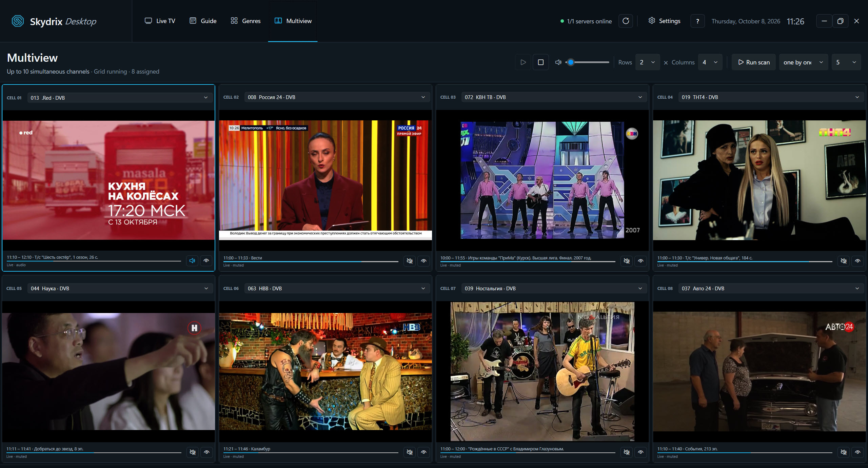This screenshot has width=868, height=468.
Task: Click the volume speaker icon in toolbar
Action: point(558,62)
